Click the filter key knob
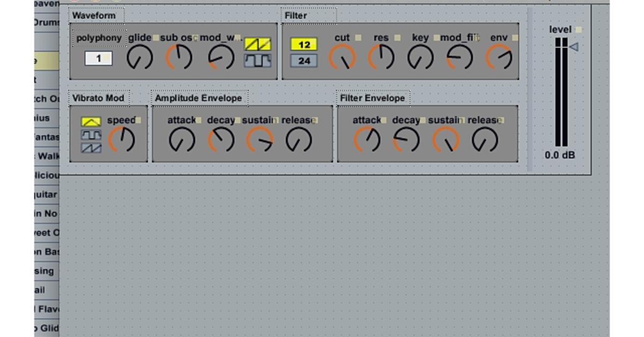The image size is (644, 337). tap(420, 57)
